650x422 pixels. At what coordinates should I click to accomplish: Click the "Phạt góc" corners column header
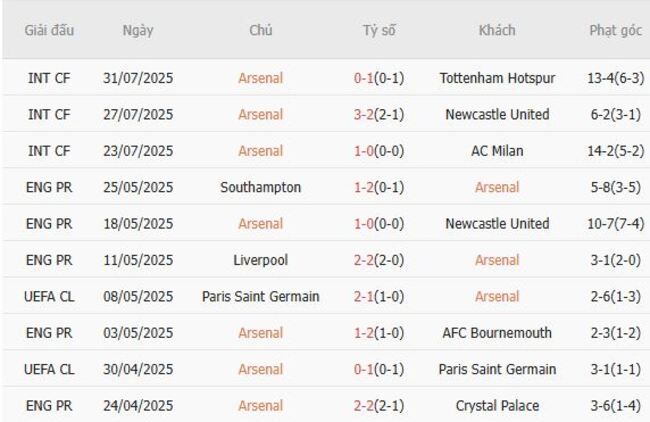(616, 30)
